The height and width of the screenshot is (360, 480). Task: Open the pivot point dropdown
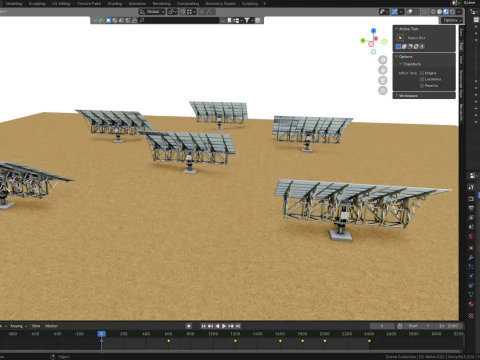(x=172, y=12)
